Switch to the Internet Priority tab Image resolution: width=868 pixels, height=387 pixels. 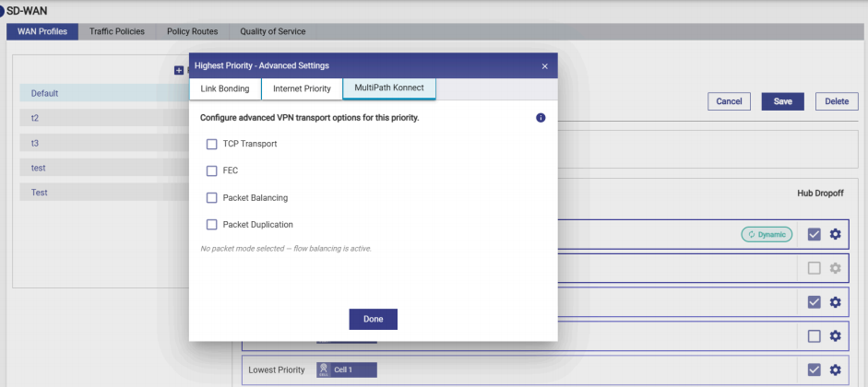(x=302, y=88)
